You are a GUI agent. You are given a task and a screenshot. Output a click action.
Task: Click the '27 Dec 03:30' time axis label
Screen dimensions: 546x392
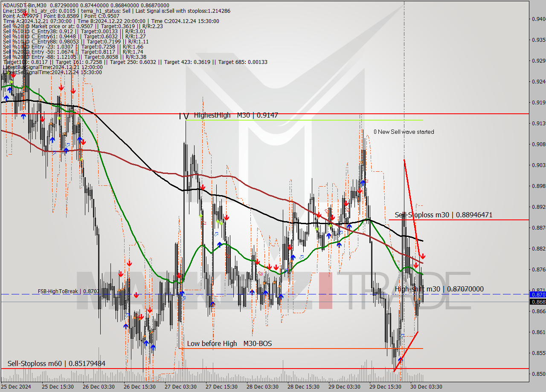point(180,387)
